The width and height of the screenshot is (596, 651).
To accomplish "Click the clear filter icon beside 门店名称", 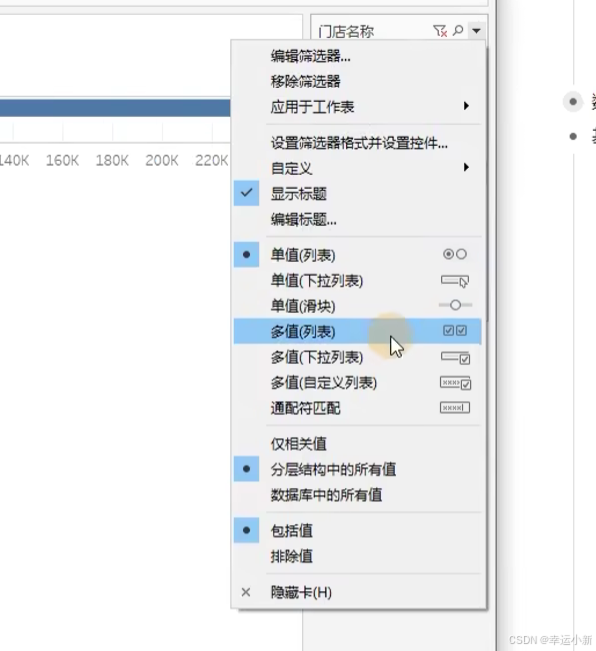I will [440, 31].
